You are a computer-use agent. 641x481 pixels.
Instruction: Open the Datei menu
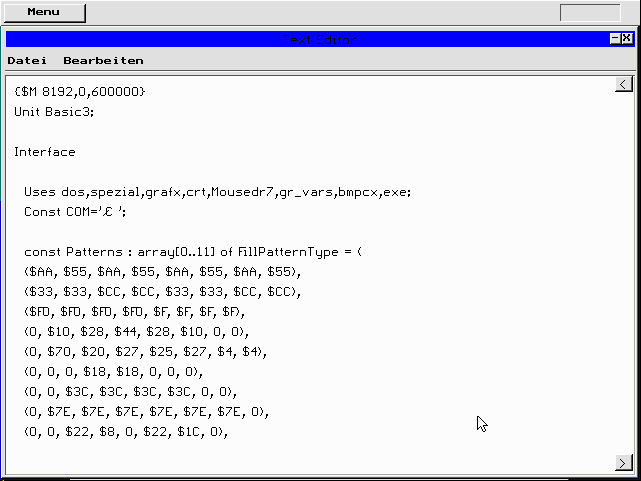27,61
